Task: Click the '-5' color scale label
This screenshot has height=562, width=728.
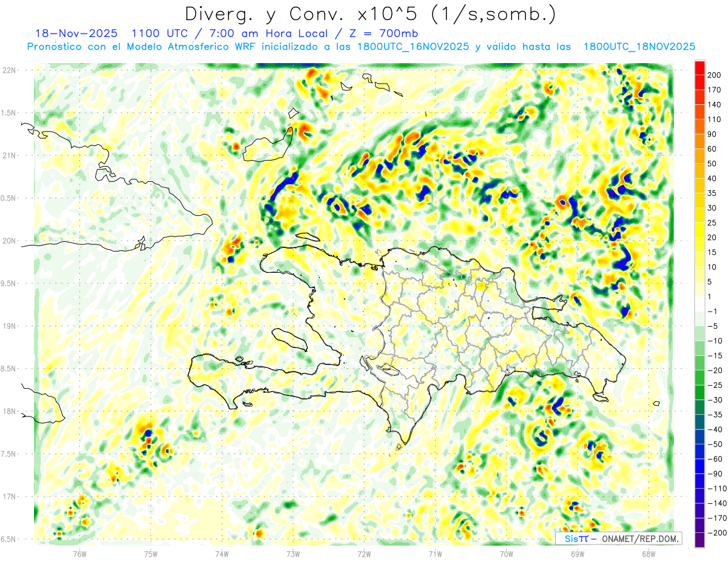Action: point(713,326)
